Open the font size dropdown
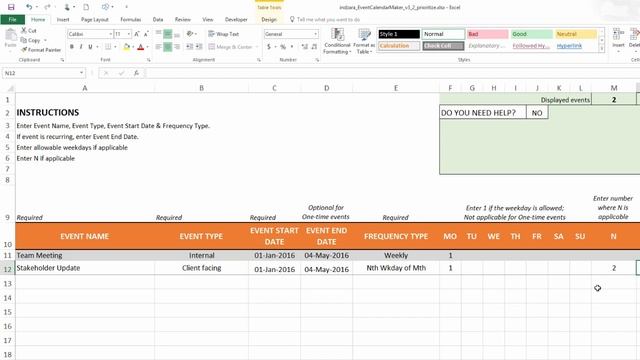The height and width of the screenshot is (360, 640). click(129, 34)
